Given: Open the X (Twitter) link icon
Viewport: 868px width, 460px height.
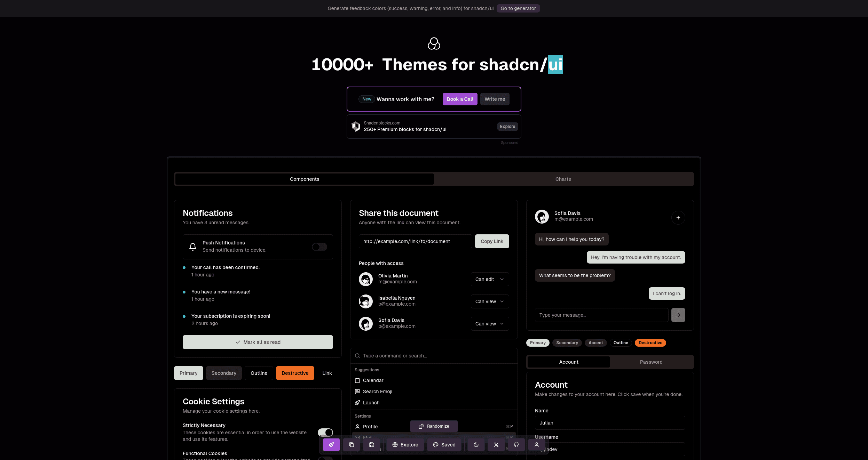Looking at the screenshot, I should click(496, 445).
